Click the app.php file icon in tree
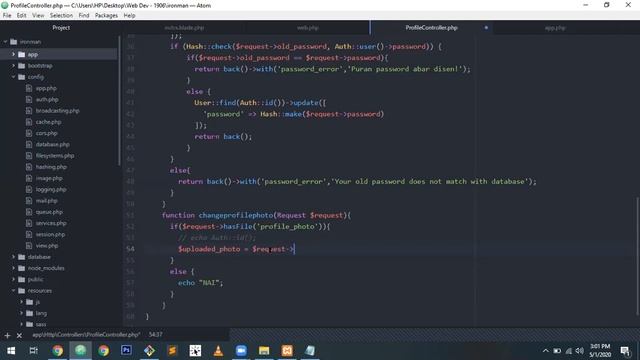 [29, 88]
